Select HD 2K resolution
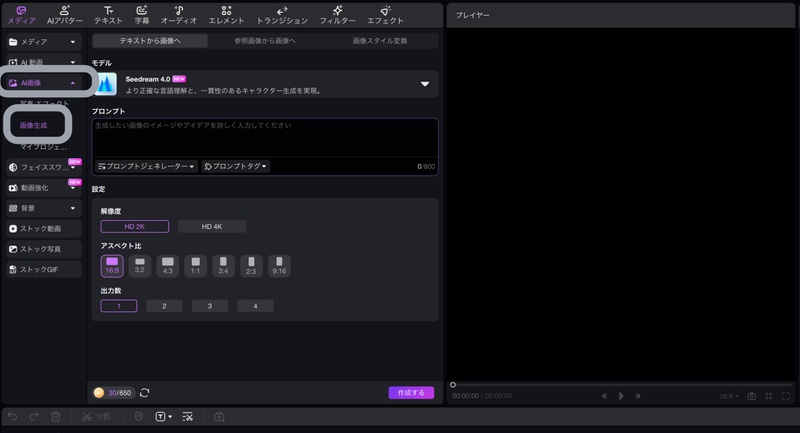Screen dimensions: 800x433 coord(135,226)
